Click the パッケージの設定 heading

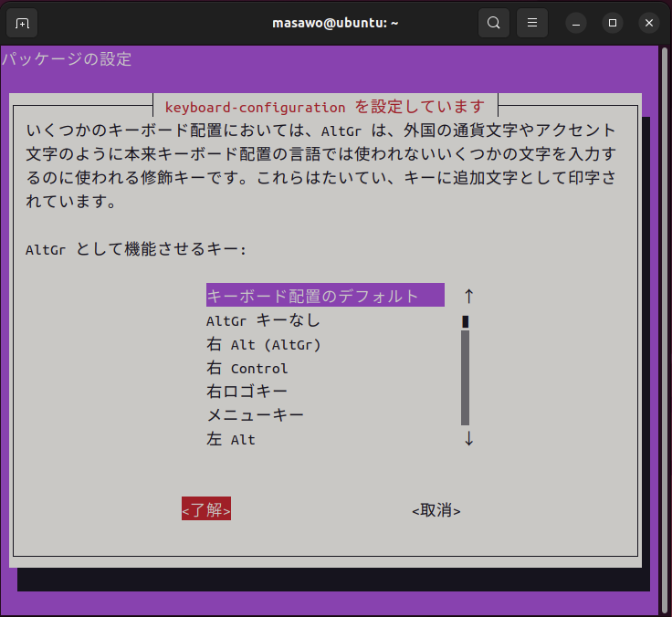coord(67,59)
